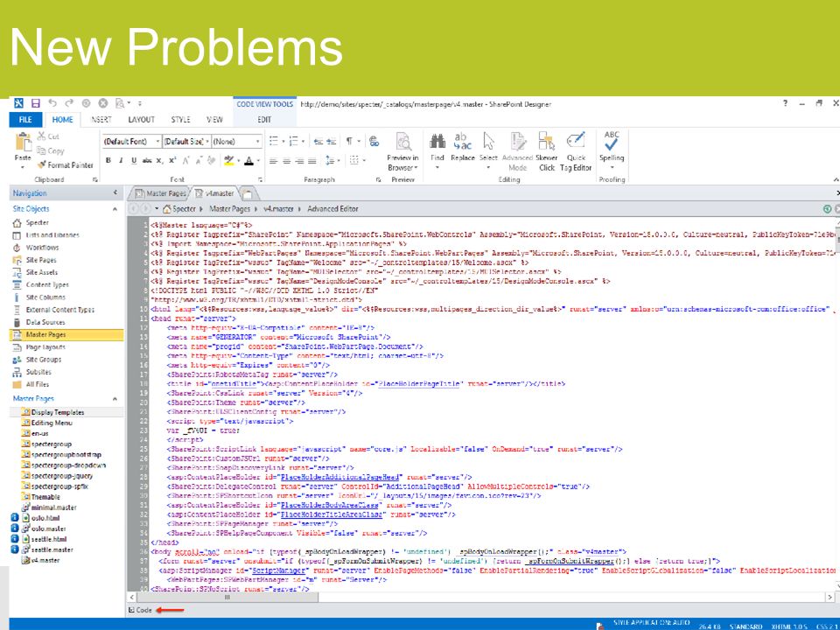The height and width of the screenshot is (630, 840).
Task: Open Site Pages in Site Objects
Action: tap(41, 260)
